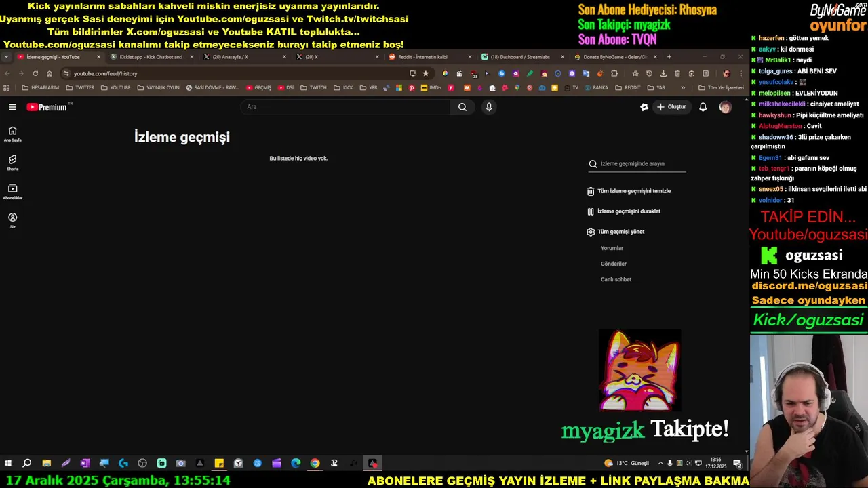Open the YAYINLIK OYUN bookmarks folder

coord(158,87)
